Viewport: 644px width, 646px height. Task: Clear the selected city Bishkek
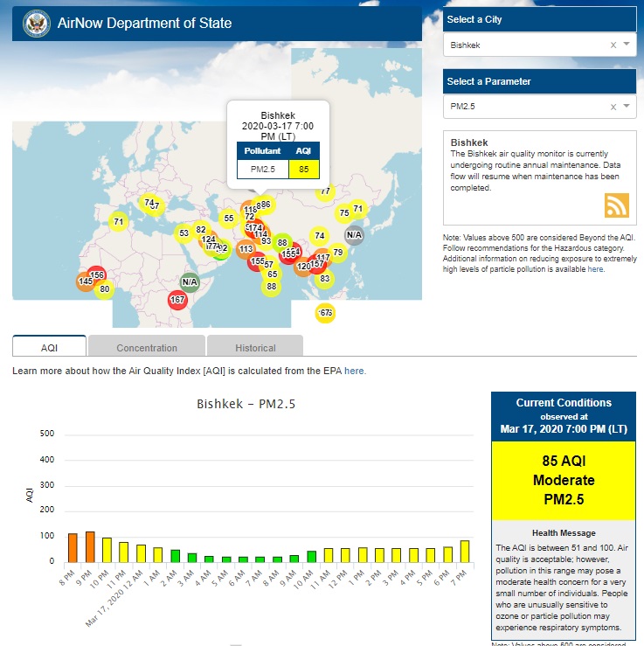pos(613,45)
